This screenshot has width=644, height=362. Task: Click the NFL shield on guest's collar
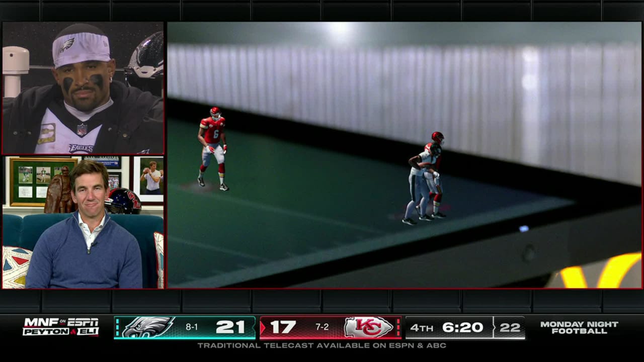tap(82, 129)
